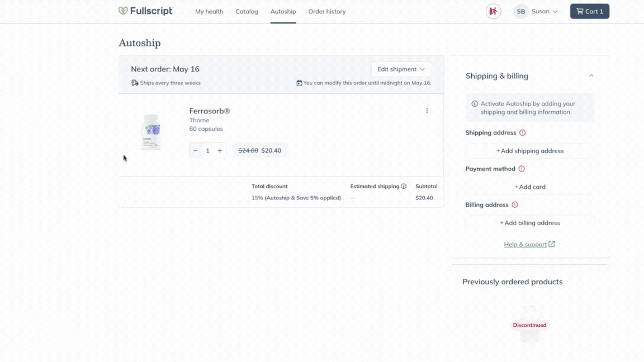Click the Shipping address warning icon
The width and height of the screenshot is (644, 362).
523,132
